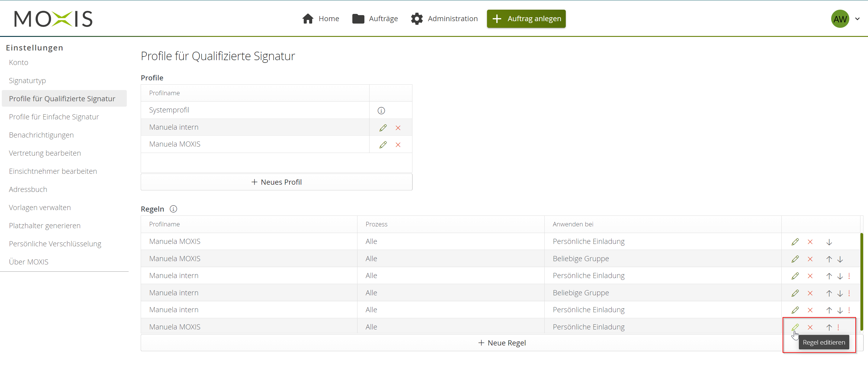Add a rule with Neue Regel
The width and height of the screenshot is (868, 376).
pos(502,343)
